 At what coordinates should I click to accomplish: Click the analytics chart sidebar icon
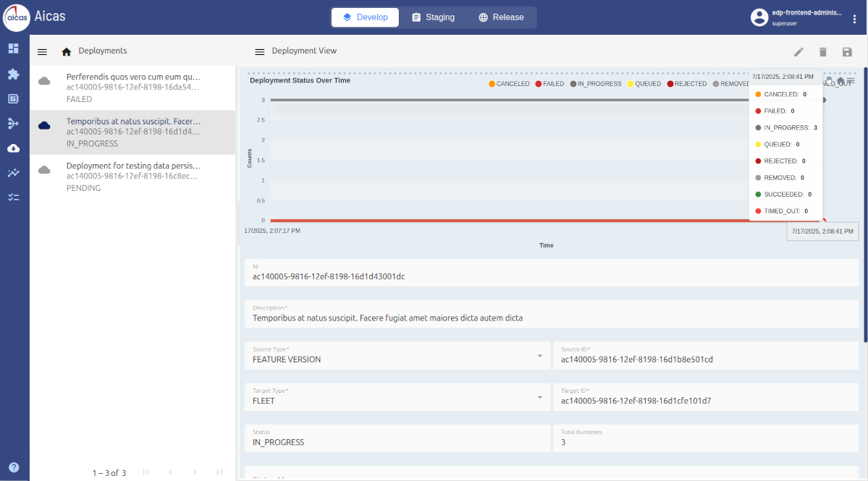pyautogui.click(x=13, y=173)
